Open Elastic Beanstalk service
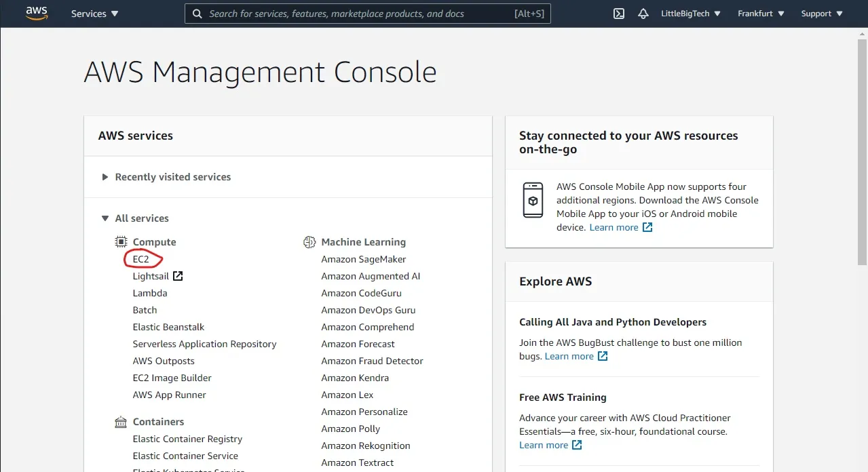868x472 pixels. (x=168, y=327)
